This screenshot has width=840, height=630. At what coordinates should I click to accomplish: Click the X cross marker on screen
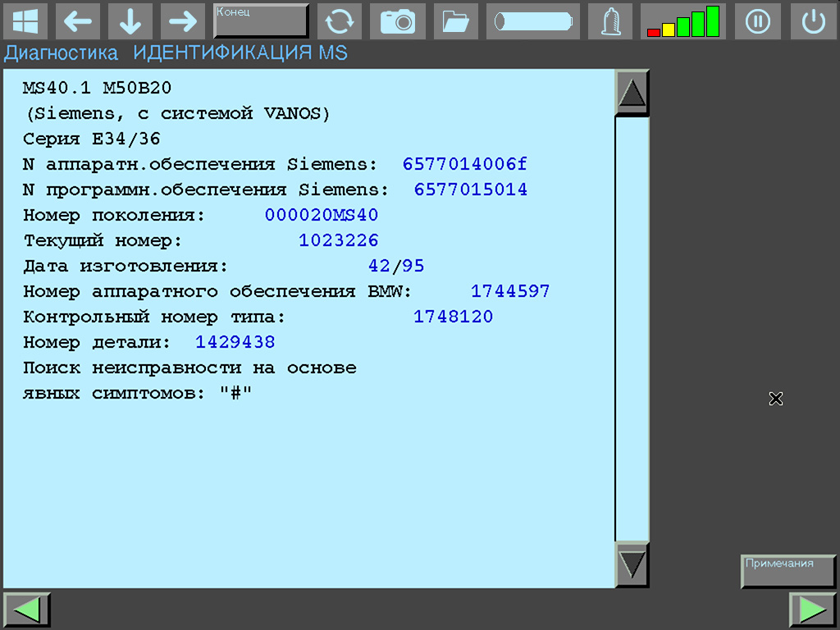coord(775,399)
